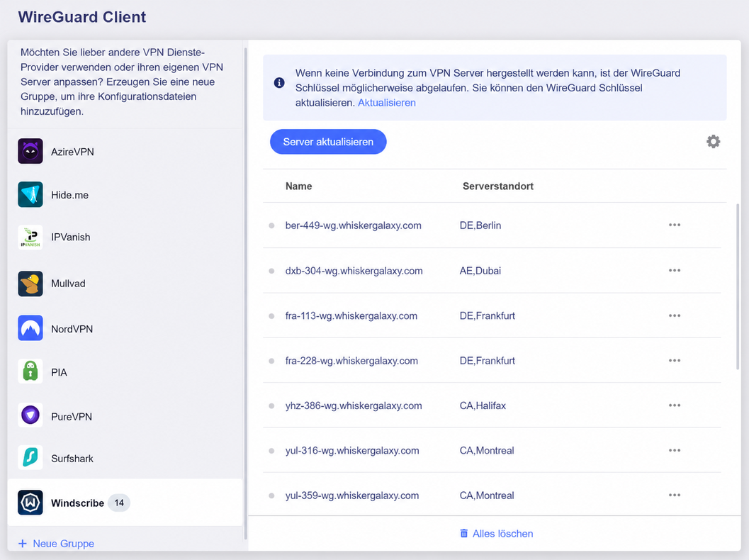The height and width of the screenshot is (560, 749).
Task: Click the IPVanish logo icon
Action: (30, 237)
